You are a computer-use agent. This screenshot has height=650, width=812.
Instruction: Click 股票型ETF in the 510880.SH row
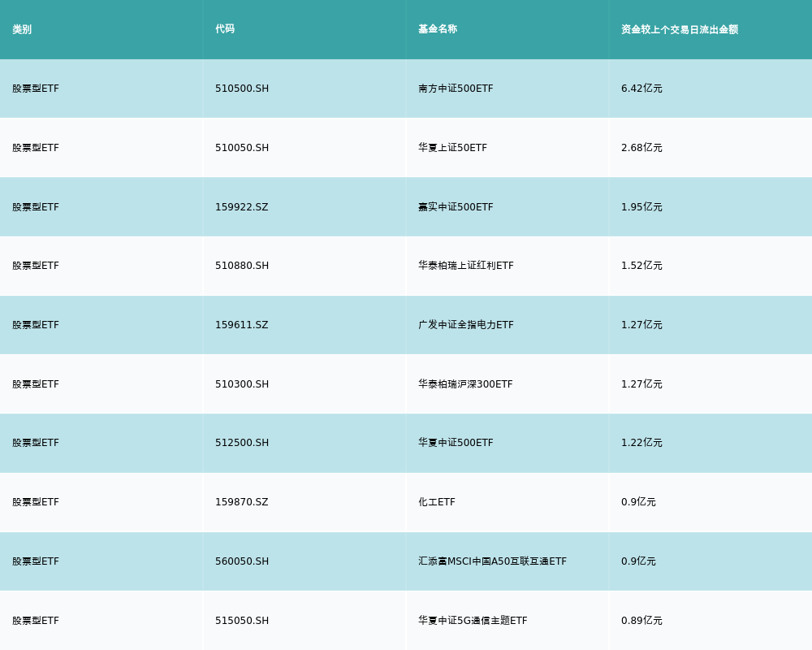click(x=36, y=266)
